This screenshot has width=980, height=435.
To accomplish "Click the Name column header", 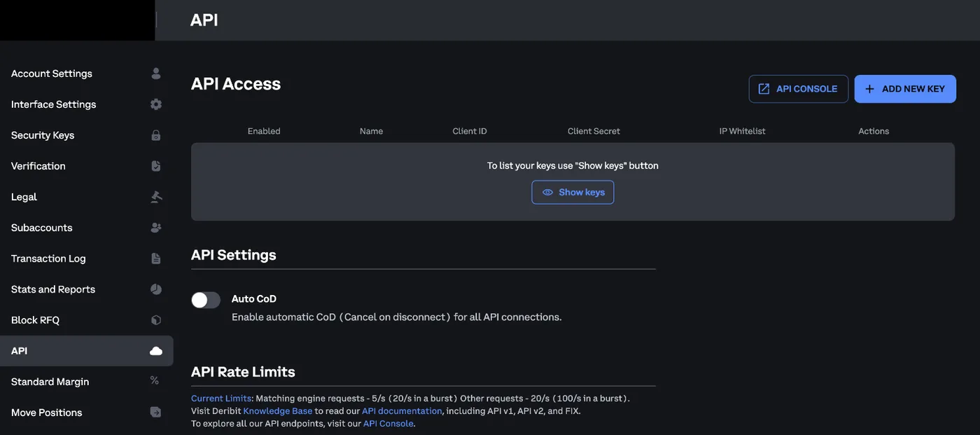I will point(371,131).
